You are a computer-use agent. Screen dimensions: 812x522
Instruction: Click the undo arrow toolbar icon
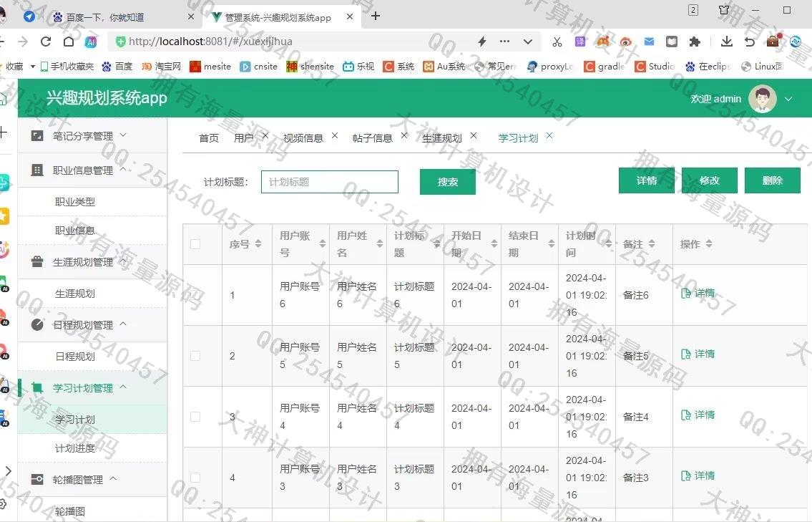749,42
